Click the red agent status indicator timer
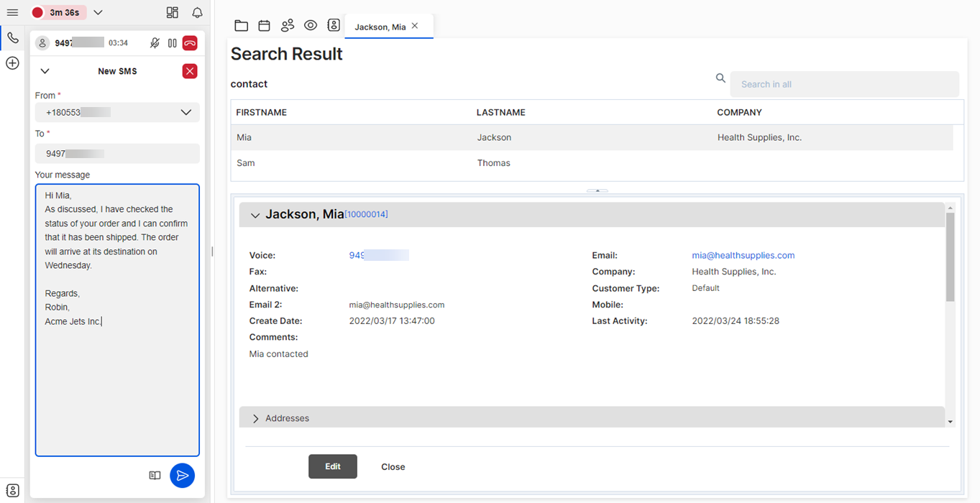Viewport: 980px width, 503px height. tap(58, 12)
